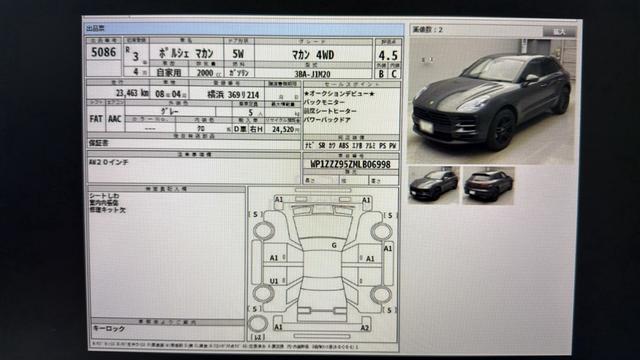Click the 保証書 documents field
Screen dimensions: 640x360
point(193,143)
